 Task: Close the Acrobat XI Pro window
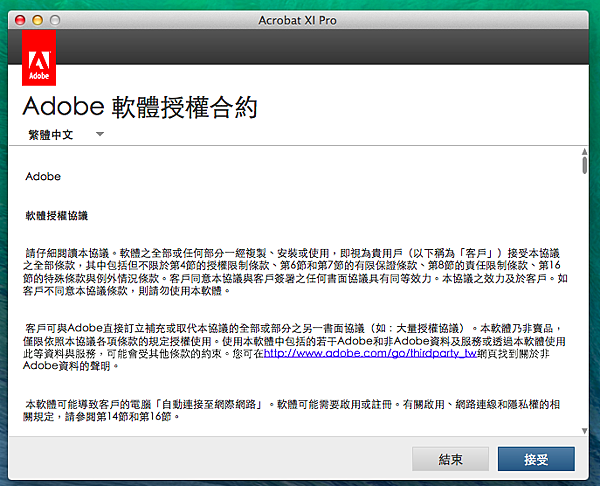tap(20, 20)
